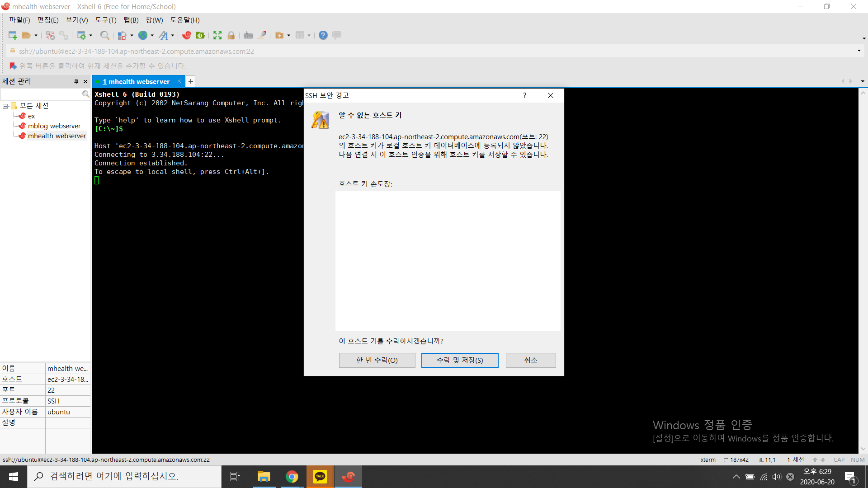Open KakaoTalk from the taskbar

(320, 476)
